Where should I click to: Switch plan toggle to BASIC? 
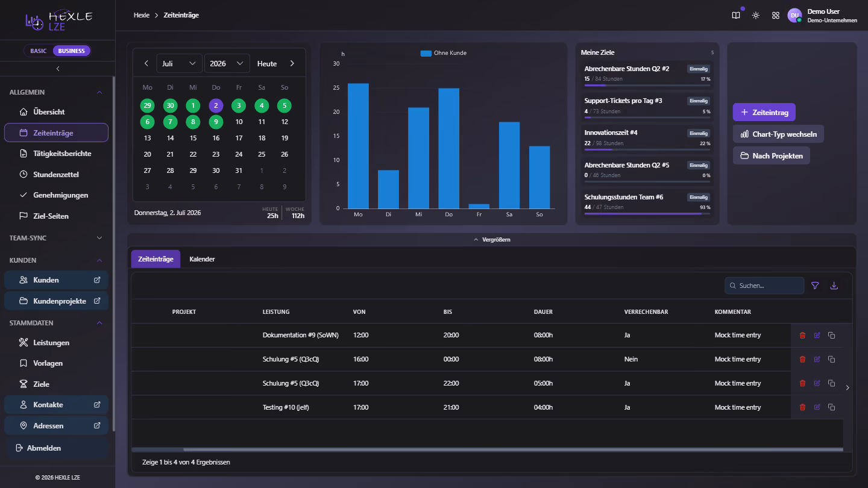[x=39, y=51]
